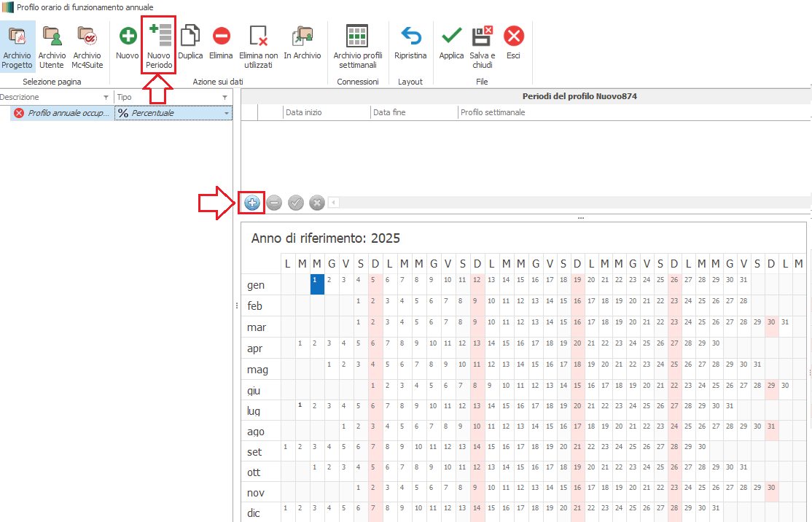Image resolution: width=812 pixels, height=522 pixels.
Task: Open the Percentuale type dropdown
Action: click(x=227, y=114)
